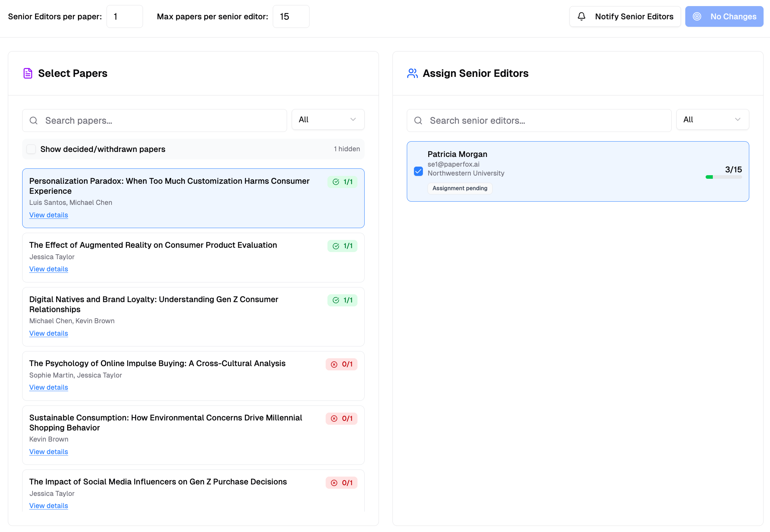Click the green 1/1 badge on Augmented Reality paper
This screenshot has height=532, width=770.
tap(342, 246)
